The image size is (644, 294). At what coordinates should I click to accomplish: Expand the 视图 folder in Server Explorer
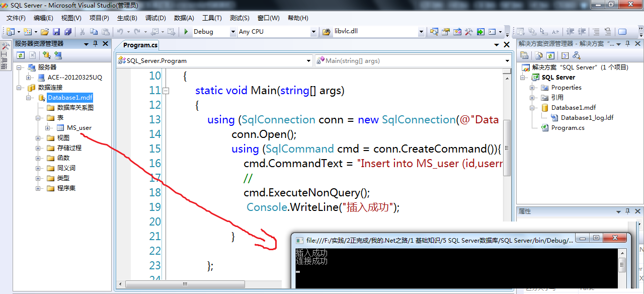(x=38, y=138)
